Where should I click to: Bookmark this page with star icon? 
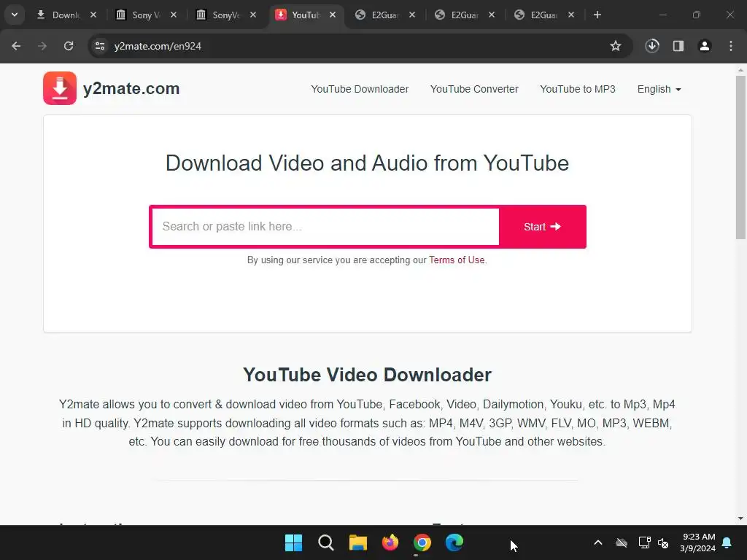(616, 46)
